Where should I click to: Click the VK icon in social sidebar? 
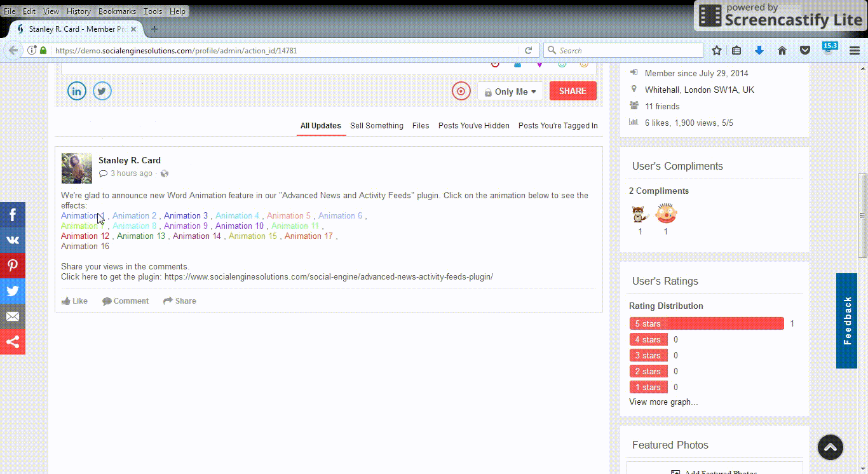(x=13, y=240)
